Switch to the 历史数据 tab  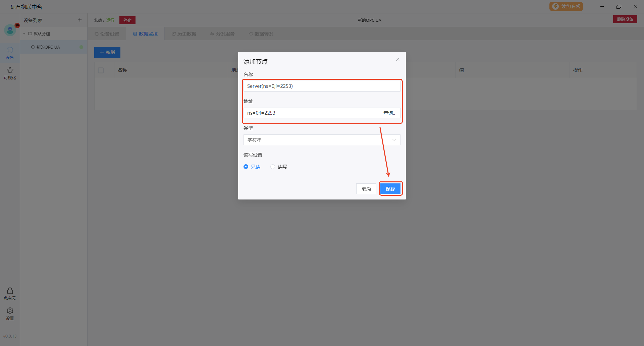tap(184, 34)
